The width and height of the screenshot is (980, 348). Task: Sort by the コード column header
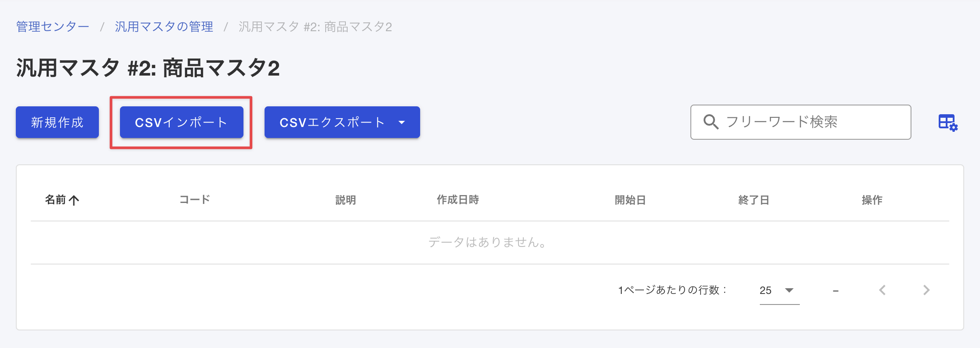[195, 200]
